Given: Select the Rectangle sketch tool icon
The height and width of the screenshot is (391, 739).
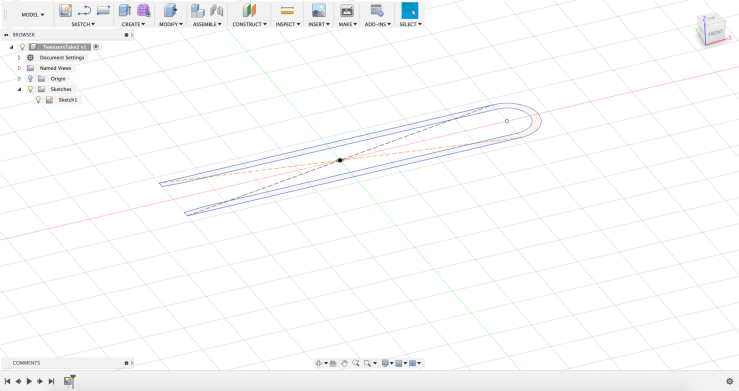Looking at the screenshot, I should tap(103, 10).
